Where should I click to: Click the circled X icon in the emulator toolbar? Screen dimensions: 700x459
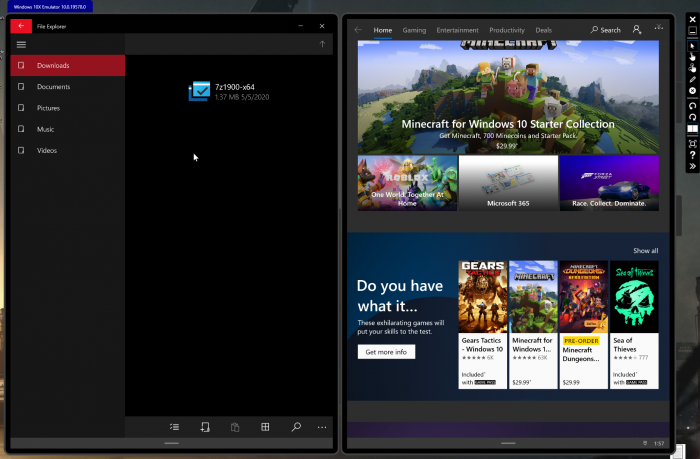[692, 91]
